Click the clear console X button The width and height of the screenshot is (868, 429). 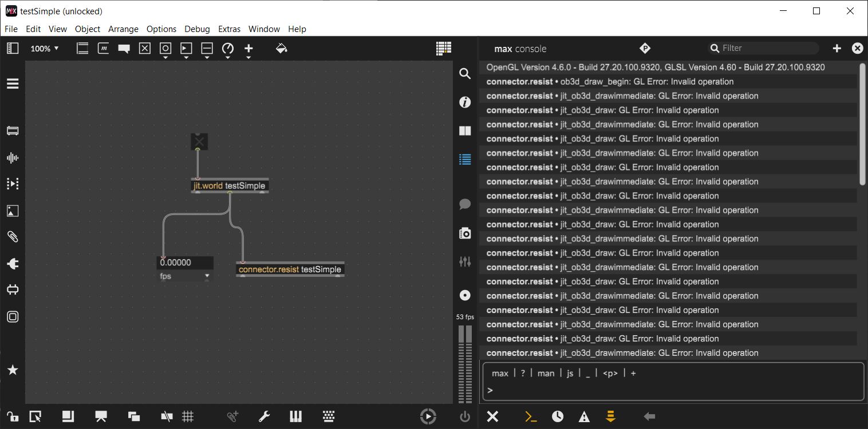coord(492,416)
